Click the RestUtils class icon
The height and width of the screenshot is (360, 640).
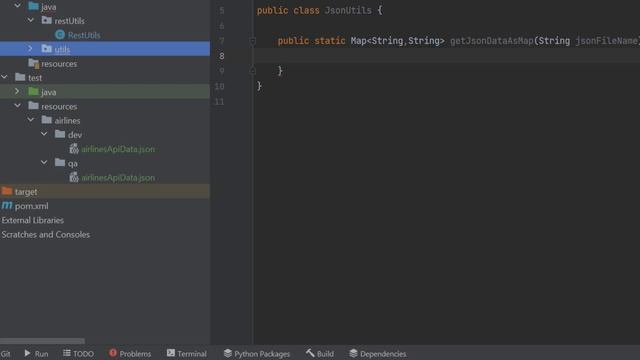(60, 35)
